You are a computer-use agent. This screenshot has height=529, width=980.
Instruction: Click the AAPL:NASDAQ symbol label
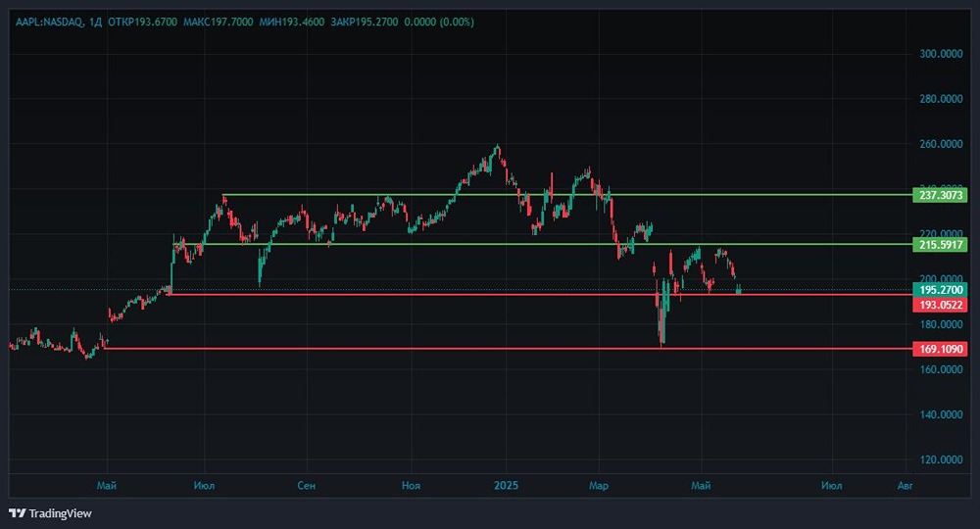click(49, 22)
